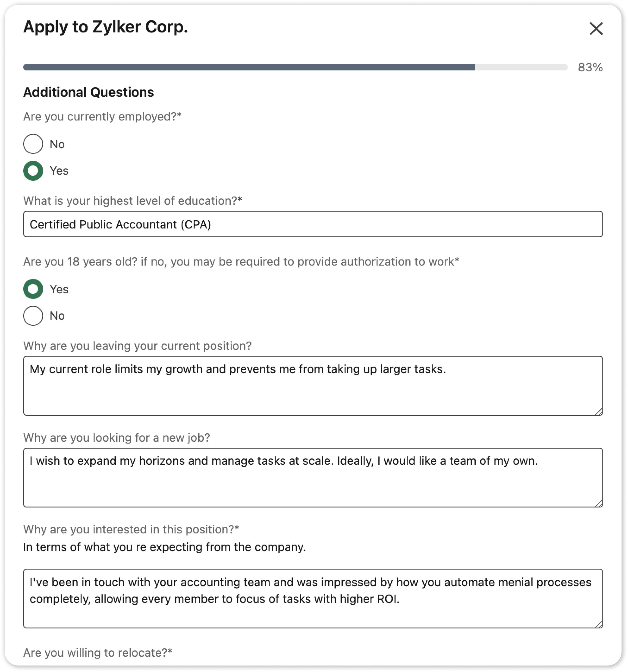Grab resize handle of new job textarea
This screenshot has width=628, height=672.
(599, 503)
